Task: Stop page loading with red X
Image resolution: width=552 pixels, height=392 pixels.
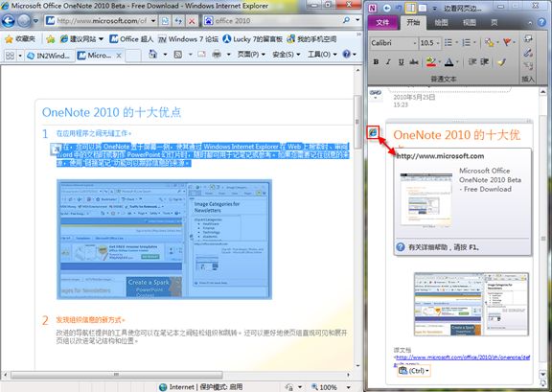Action: click(x=192, y=21)
